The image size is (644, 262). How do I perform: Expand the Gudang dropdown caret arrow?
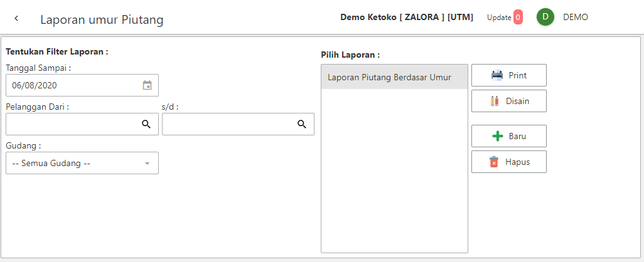pyautogui.click(x=148, y=164)
